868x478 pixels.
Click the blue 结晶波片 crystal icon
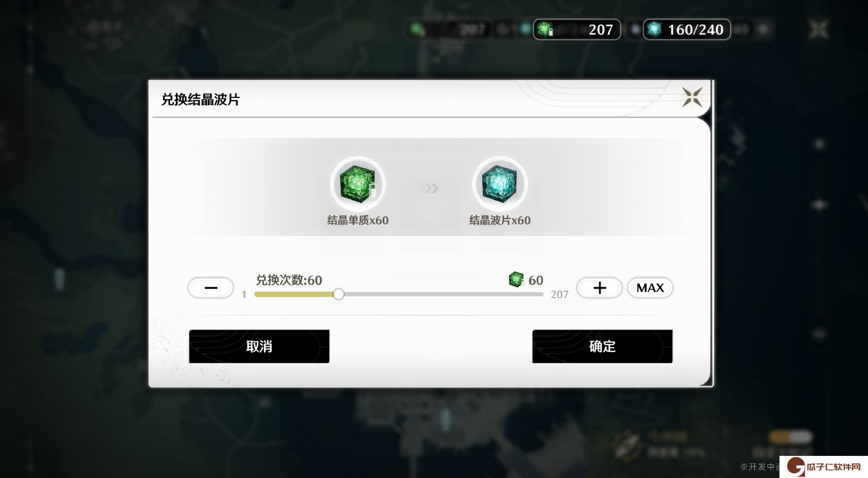(x=500, y=184)
